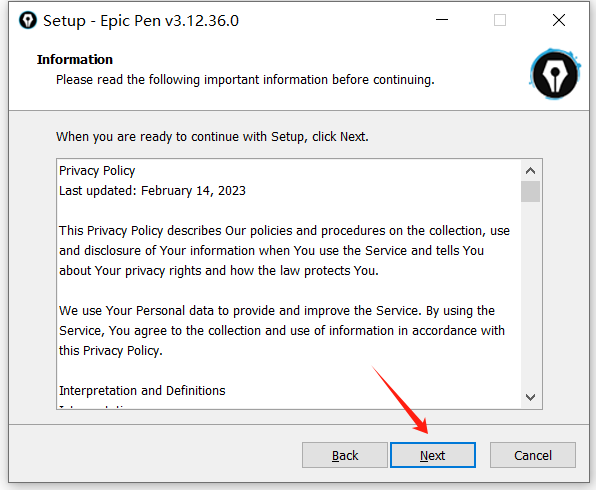This screenshot has width=596, height=490.
Task: Click the Epic Pen icon in title bar
Action: [x=28, y=21]
